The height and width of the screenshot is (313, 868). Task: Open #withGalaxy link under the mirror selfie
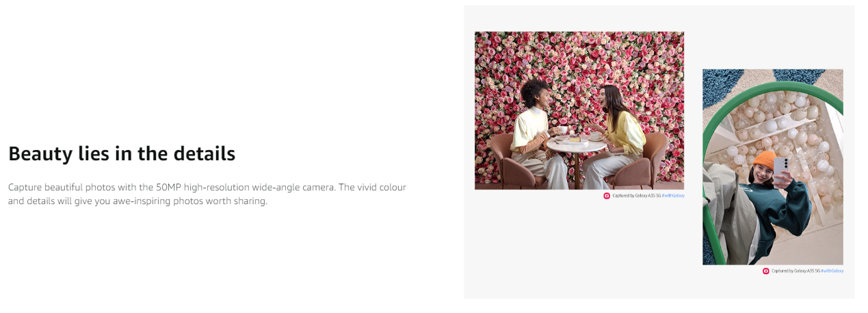pyautogui.click(x=832, y=271)
